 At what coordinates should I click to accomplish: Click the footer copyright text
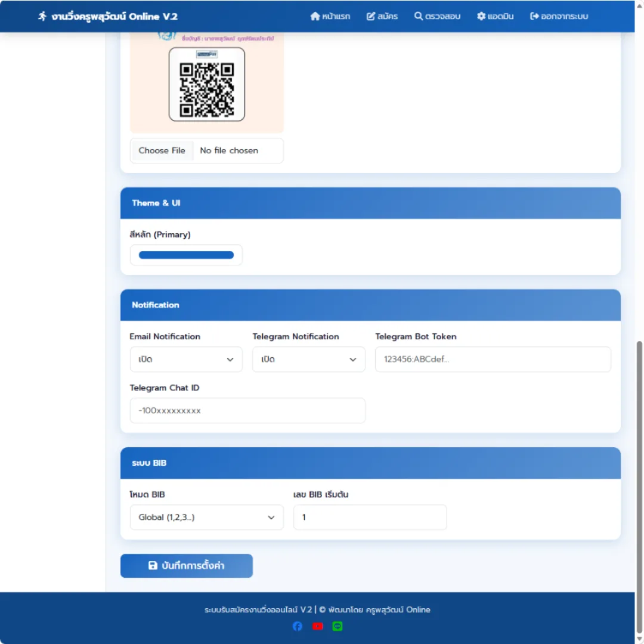pos(317,610)
